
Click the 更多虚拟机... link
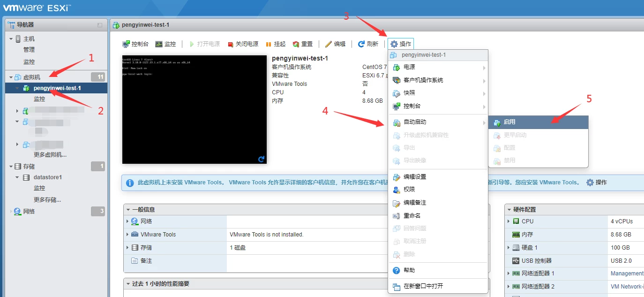[50, 155]
